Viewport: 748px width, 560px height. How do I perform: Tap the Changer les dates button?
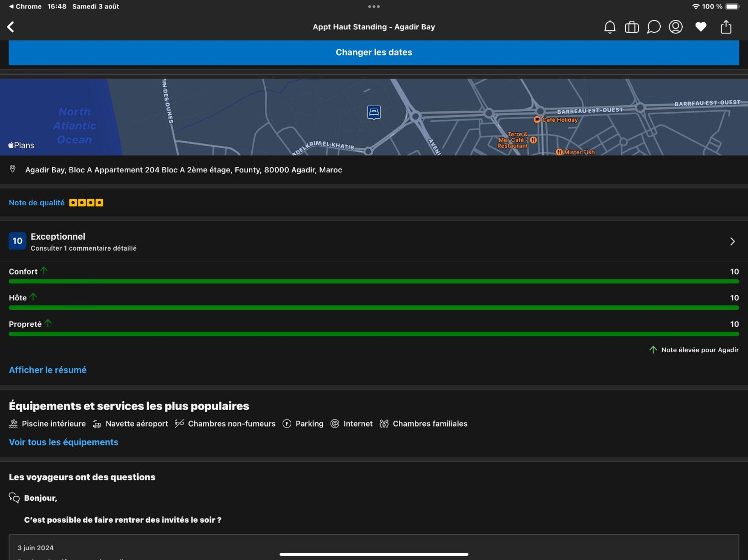(374, 52)
